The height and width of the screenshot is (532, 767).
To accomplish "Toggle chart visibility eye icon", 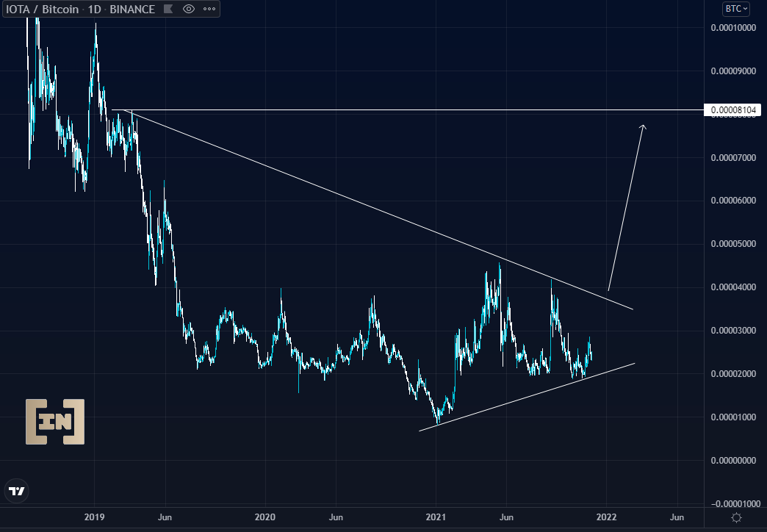I will [188, 9].
